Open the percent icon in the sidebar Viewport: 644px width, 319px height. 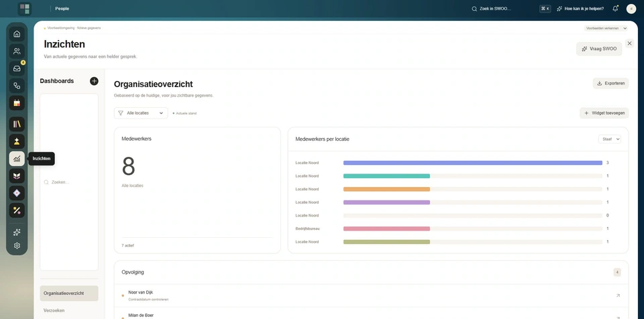click(17, 210)
